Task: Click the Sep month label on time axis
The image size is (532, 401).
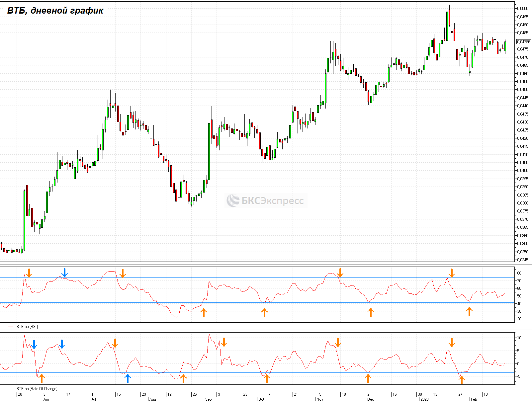Action: pos(208,399)
